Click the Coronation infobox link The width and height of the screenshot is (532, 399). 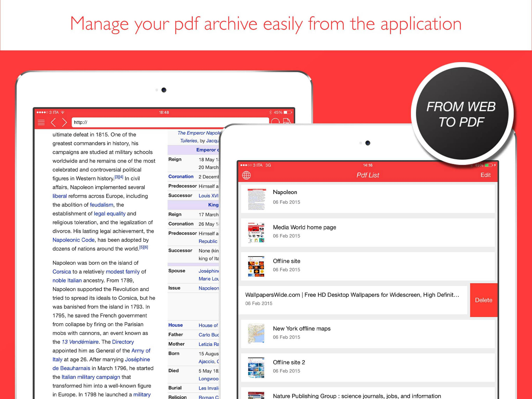(x=181, y=176)
